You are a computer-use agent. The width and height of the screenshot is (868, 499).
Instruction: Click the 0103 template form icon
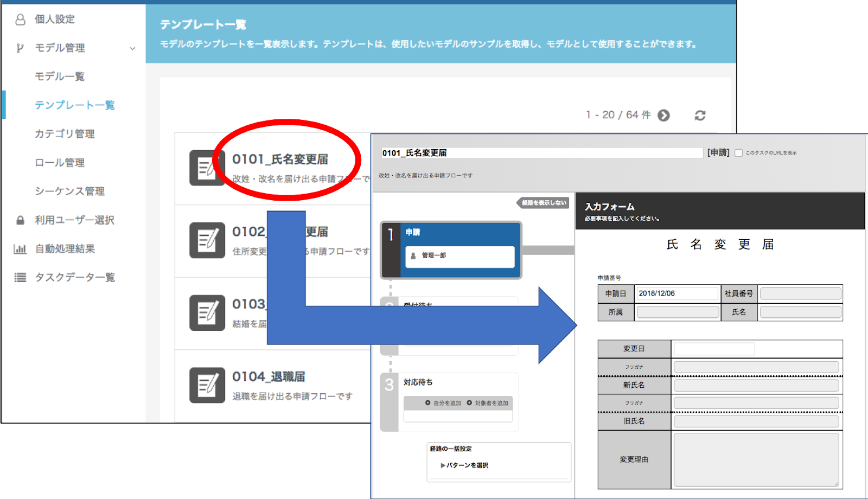click(x=207, y=313)
